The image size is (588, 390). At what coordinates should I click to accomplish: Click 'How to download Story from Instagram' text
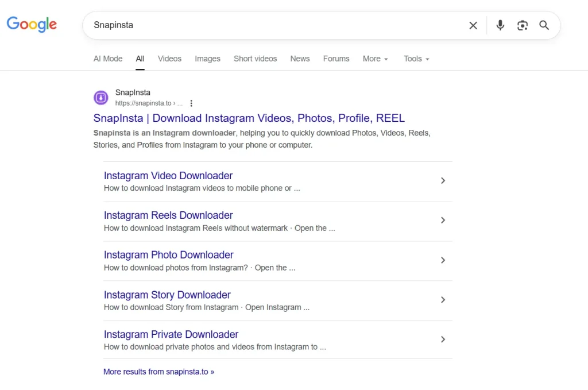tap(171, 307)
